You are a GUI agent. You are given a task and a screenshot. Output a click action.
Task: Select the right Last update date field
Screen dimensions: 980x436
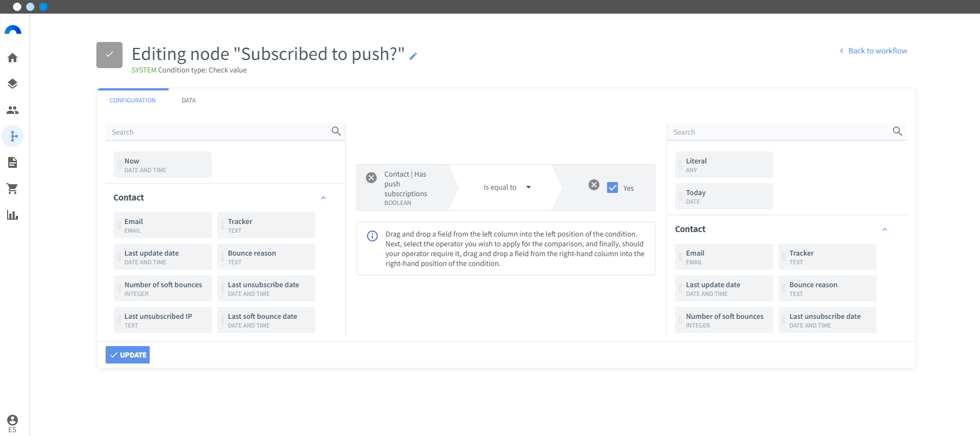(724, 288)
